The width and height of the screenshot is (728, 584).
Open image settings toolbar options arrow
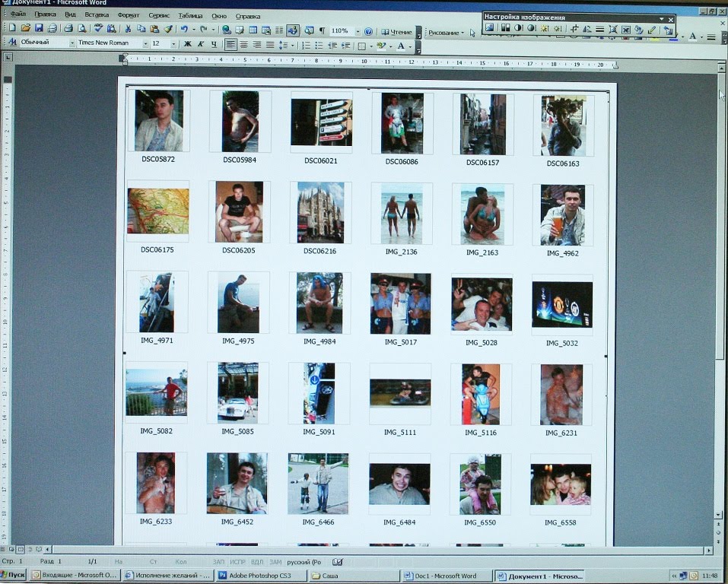click(x=661, y=18)
